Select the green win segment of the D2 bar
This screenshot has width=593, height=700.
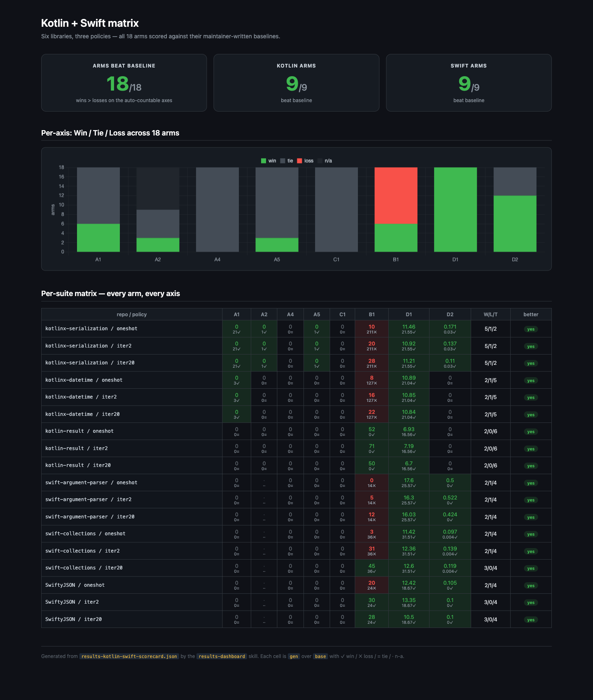click(515, 224)
